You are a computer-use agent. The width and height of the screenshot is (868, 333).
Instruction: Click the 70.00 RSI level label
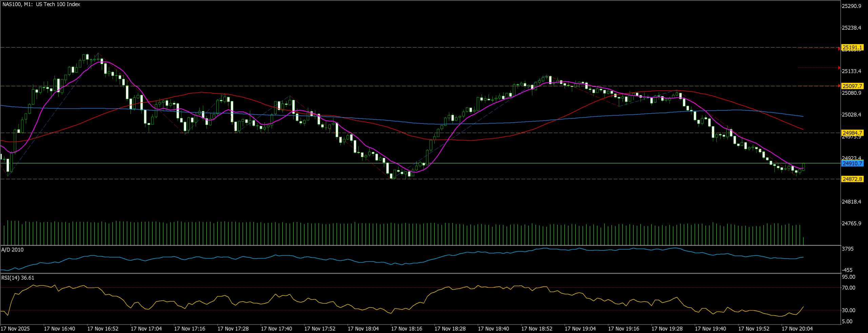848,288
